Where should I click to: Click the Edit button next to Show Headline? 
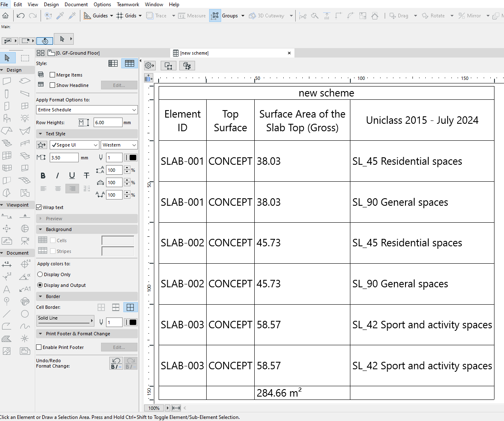(119, 85)
